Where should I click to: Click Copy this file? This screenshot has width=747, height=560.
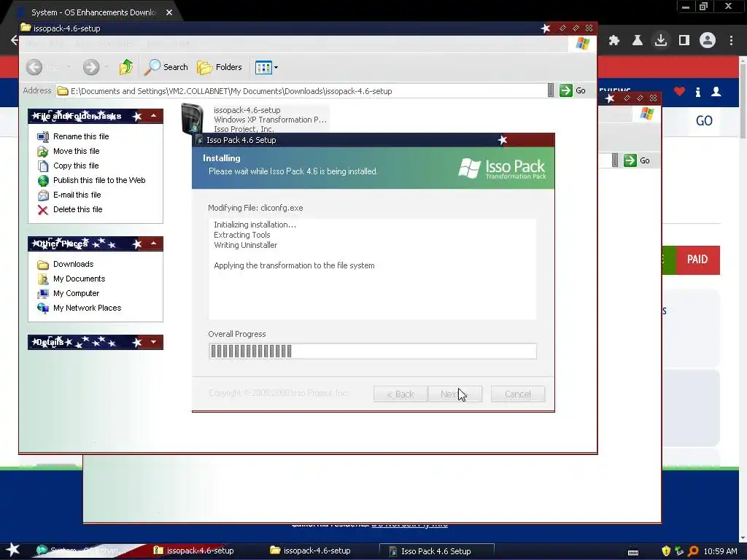click(x=76, y=166)
